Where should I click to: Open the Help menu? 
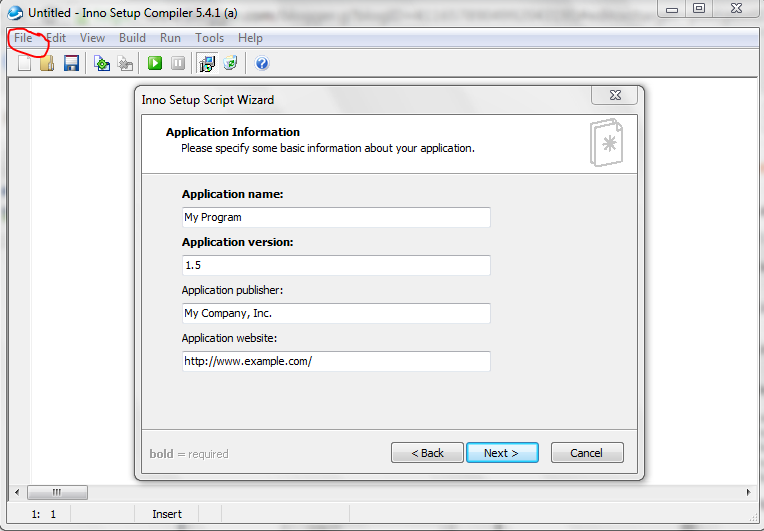click(250, 38)
